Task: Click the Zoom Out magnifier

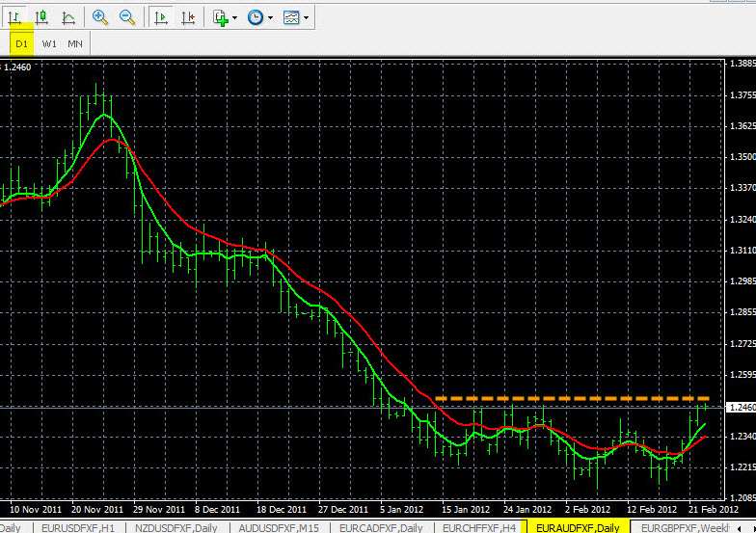Action: point(127,16)
